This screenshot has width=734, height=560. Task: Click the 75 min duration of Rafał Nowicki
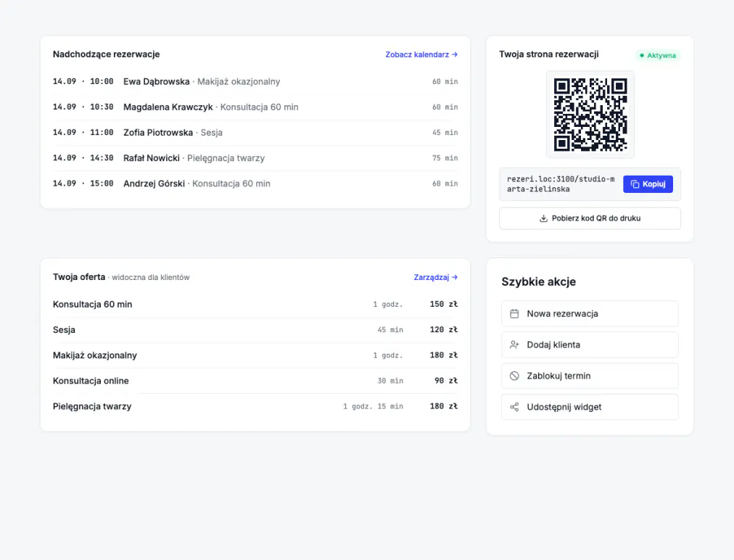[x=445, y=158]
